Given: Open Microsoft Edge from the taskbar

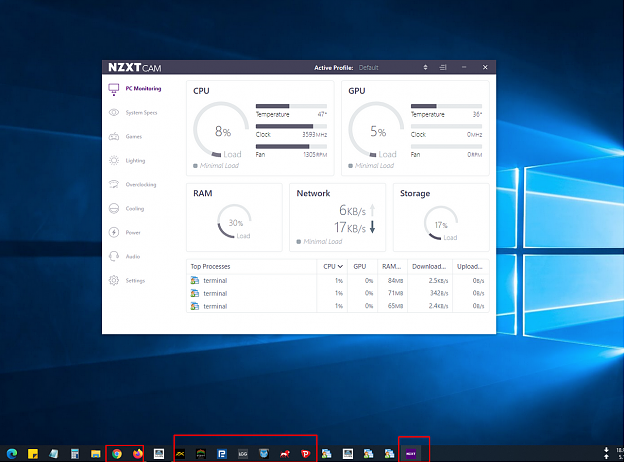Looking at the screenshot, I should tap(12, 453).
